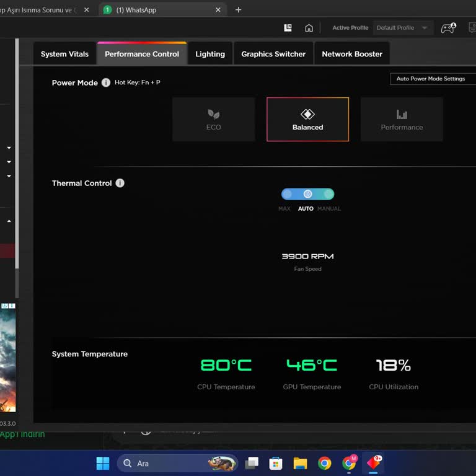
Task: Open File Explorer from the taskbar
Action: click(x=300, y=463)
